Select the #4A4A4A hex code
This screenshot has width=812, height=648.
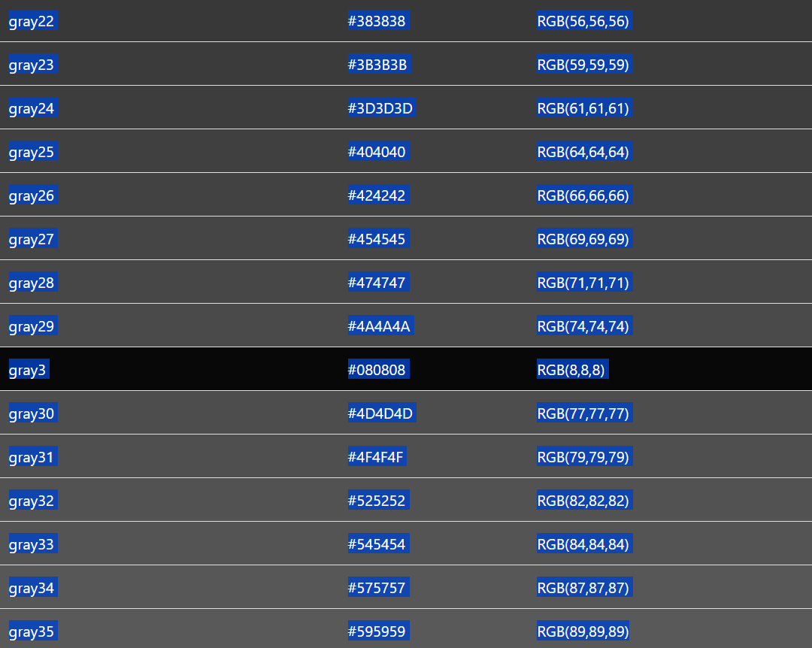click(378, 326)
